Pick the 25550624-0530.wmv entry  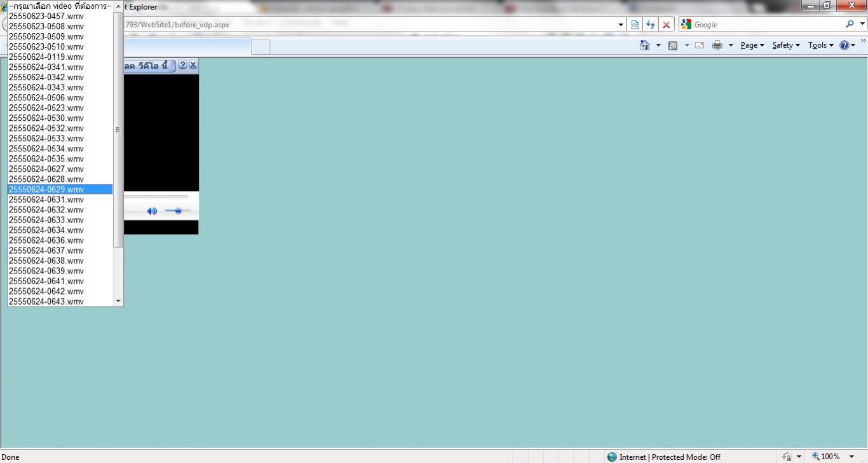(60, 118)
